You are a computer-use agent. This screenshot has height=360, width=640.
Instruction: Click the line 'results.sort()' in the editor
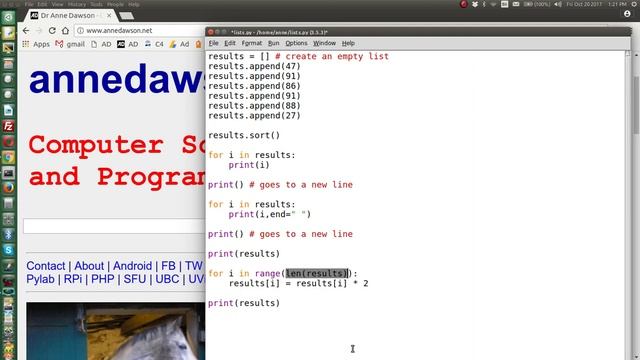click(244, 136)
